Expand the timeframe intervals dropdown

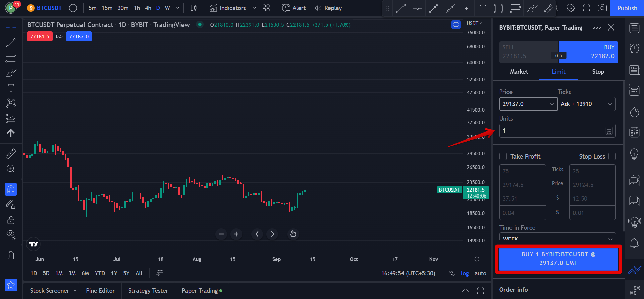(177, 8)
